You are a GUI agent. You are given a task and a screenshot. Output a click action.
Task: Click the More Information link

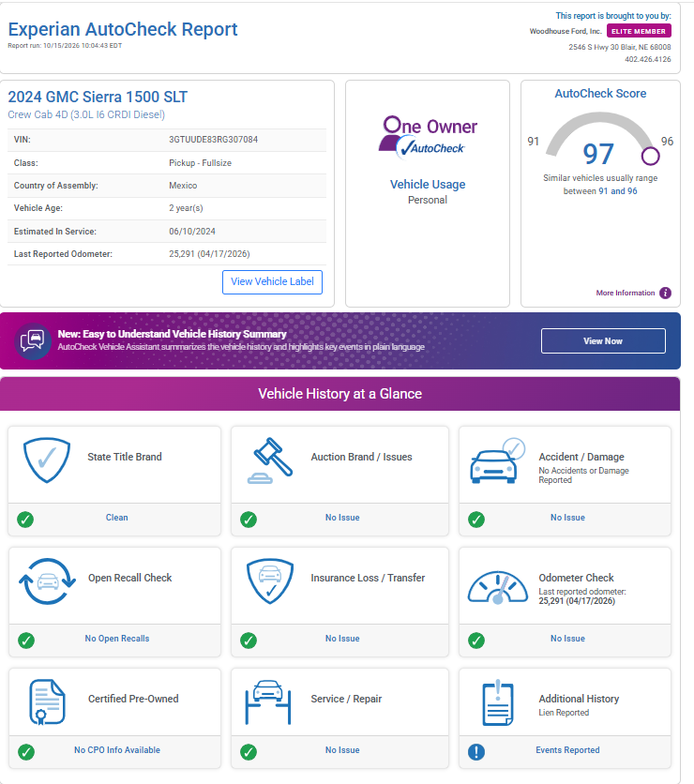(625, 293)
